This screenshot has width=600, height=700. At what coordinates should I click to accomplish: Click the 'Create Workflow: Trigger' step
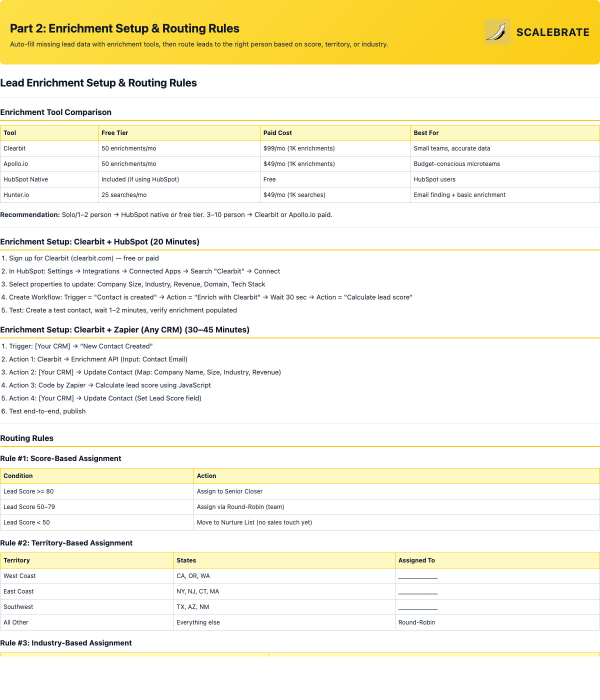click(x=210, y=297)
